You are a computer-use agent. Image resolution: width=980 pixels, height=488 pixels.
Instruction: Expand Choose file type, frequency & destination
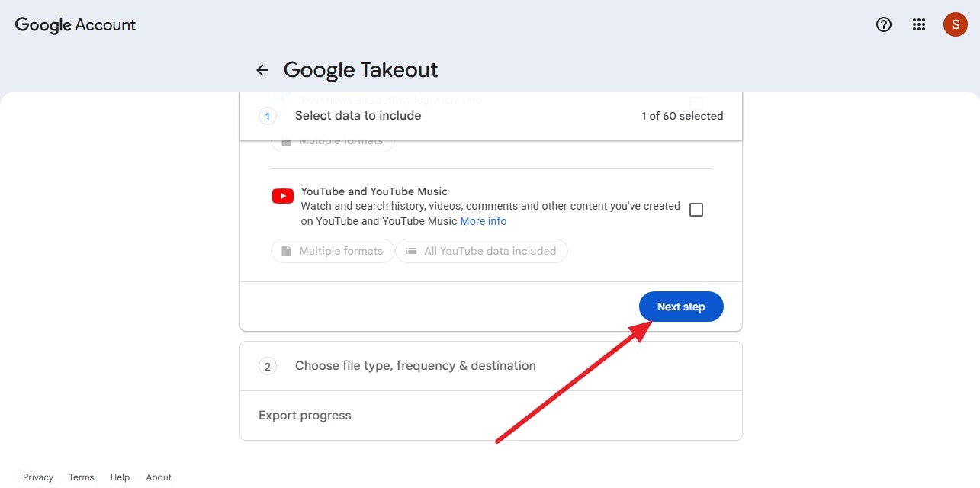[x=491, y=366]
